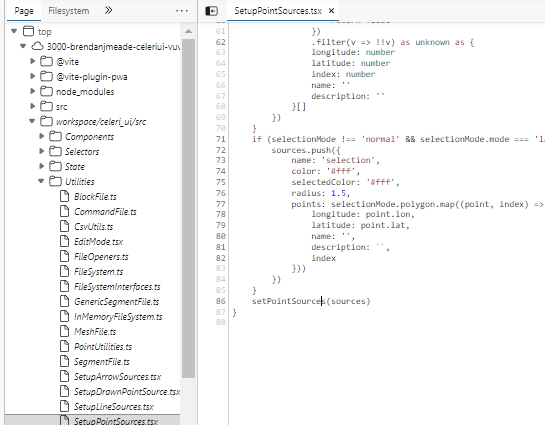Collapse the 3000-brendanjmeade-celeriui domain node
The height and width of the screenshot is (425, 545).
pyautogui.click(x=23, y=46)
